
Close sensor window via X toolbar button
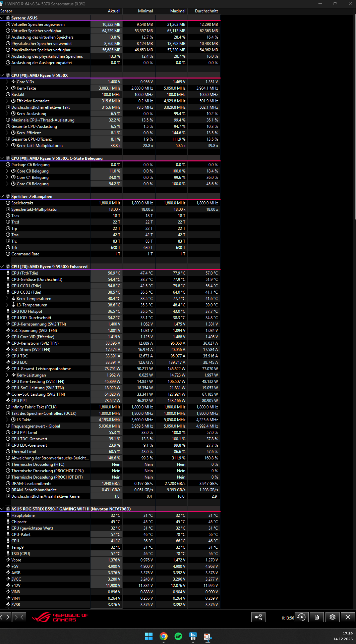point(348,617)
